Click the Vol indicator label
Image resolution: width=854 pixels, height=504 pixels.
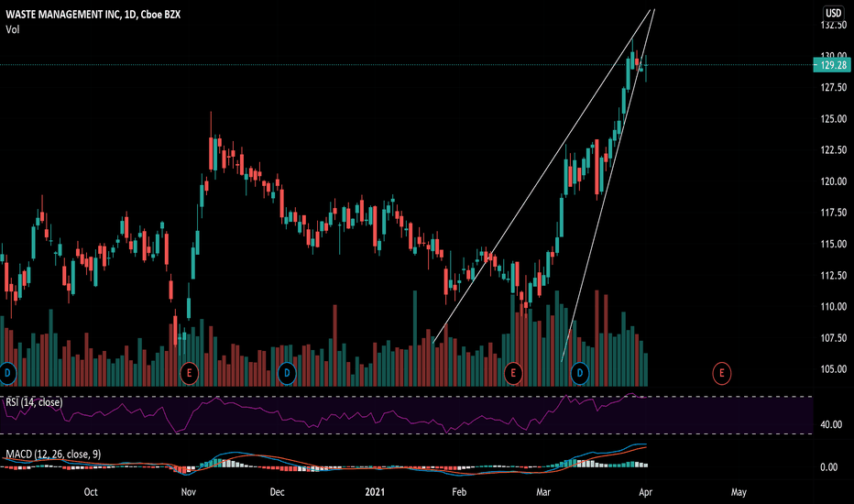(x=13, y=29)
